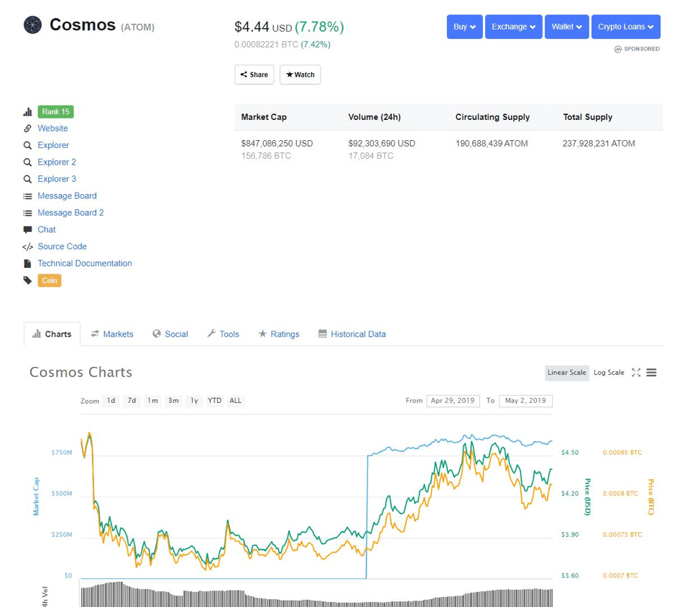Set chart zoom to ALL
The image size is (700, 607).
click(x=235, y=401)
